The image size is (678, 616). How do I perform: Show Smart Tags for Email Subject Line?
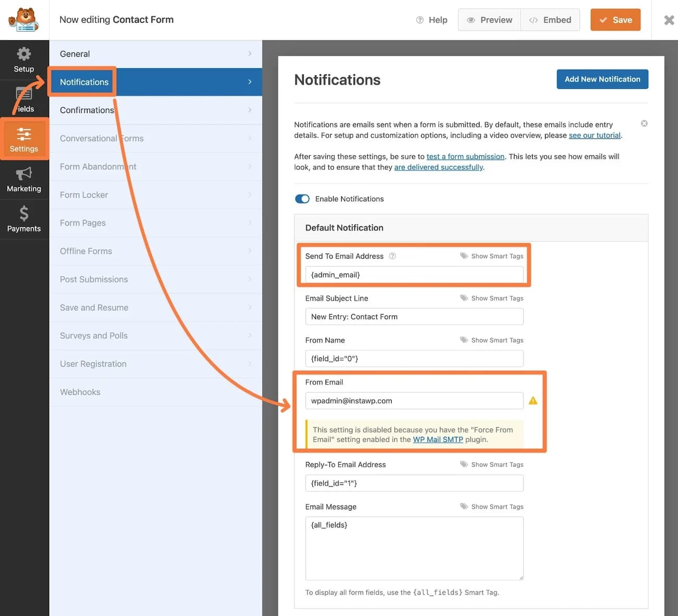coord(491,298)
